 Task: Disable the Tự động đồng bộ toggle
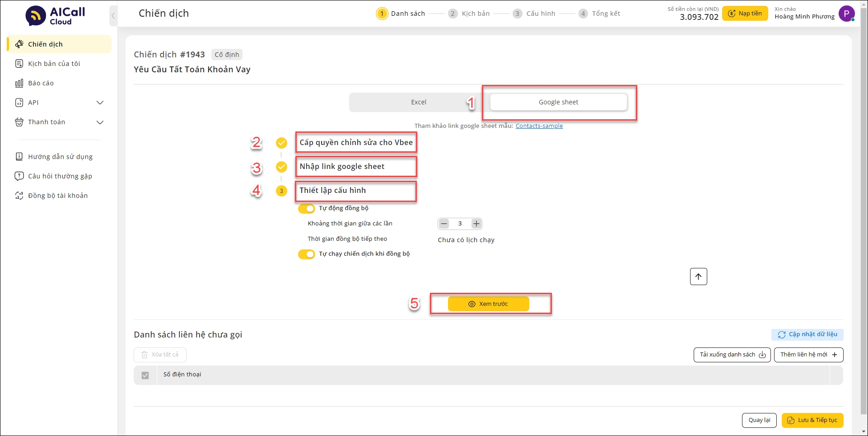pos(306,208)
